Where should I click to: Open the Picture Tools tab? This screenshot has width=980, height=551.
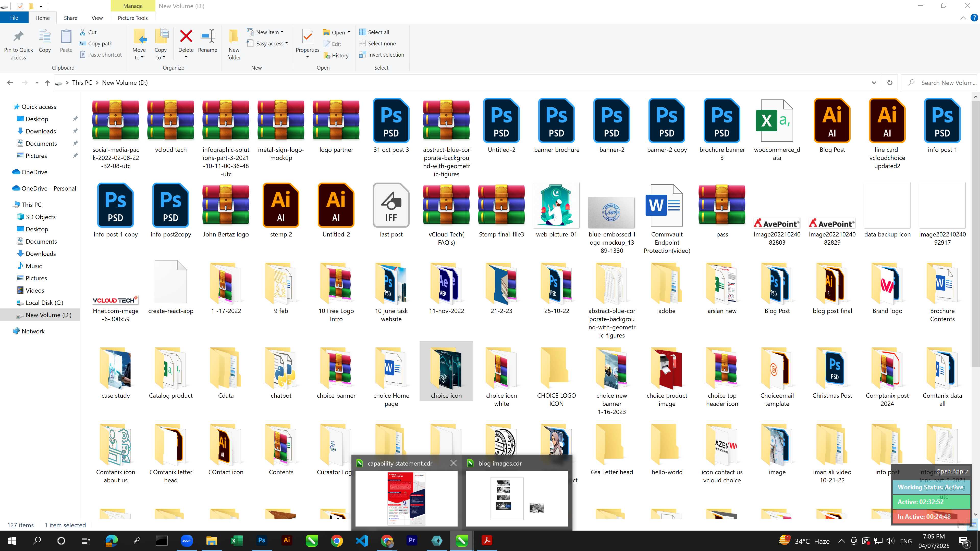(133, 18)
